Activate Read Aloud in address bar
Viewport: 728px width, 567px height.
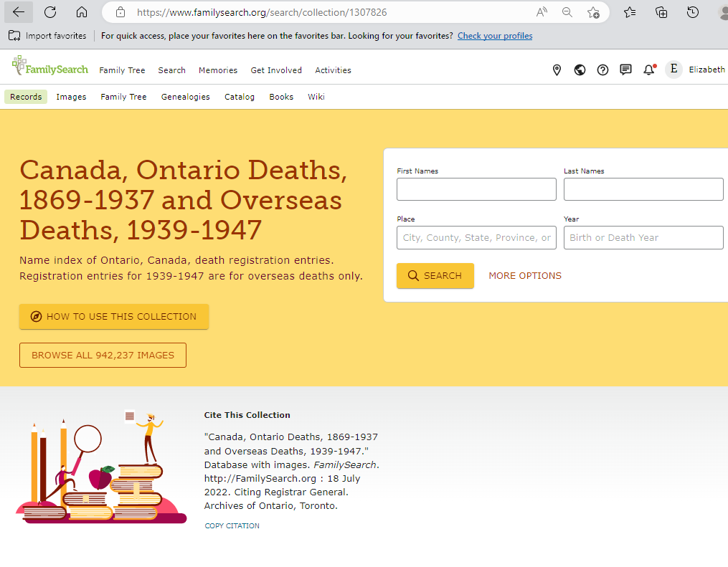(x=542, y=12)
